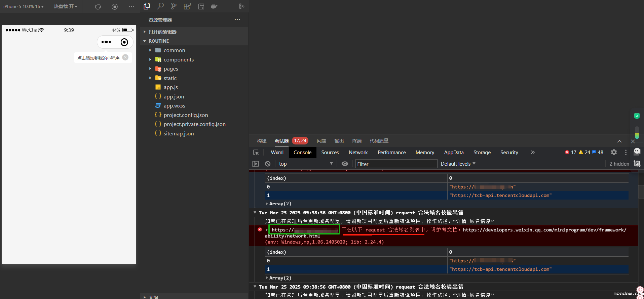The width and height of the screenshot is (644, 299).
Task: Open the top context dropdown
Action: pyautogui.click(x=305, y=164)
